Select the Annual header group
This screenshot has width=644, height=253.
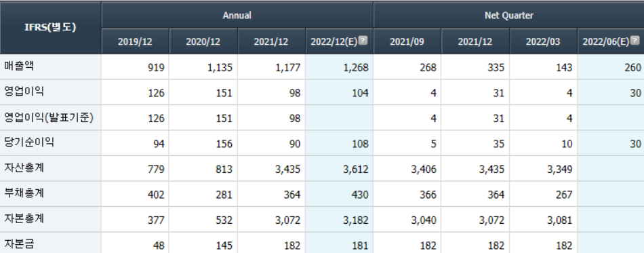(237, 16)
